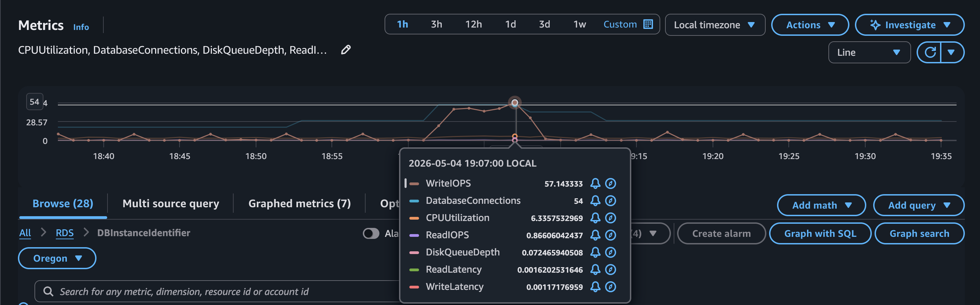Viewport: 980px width, 305px height.
Task: Open the Add query dropdown
Action: point(918,206)
